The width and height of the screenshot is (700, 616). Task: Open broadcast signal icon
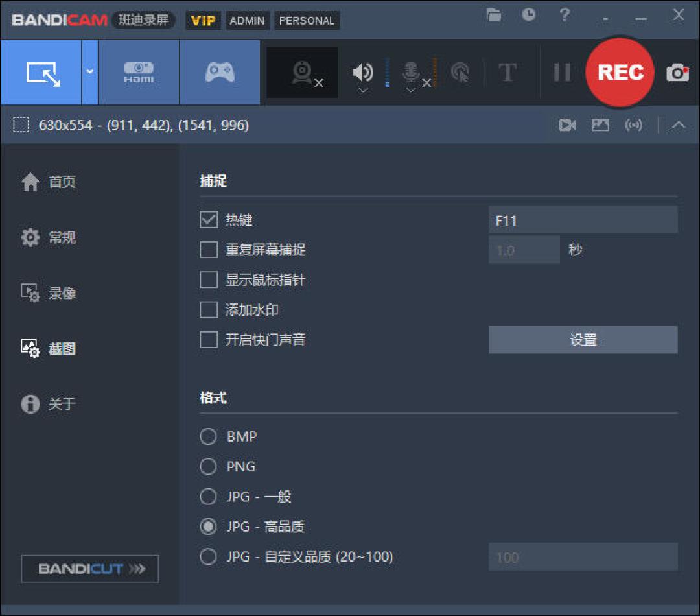point(634,125)
